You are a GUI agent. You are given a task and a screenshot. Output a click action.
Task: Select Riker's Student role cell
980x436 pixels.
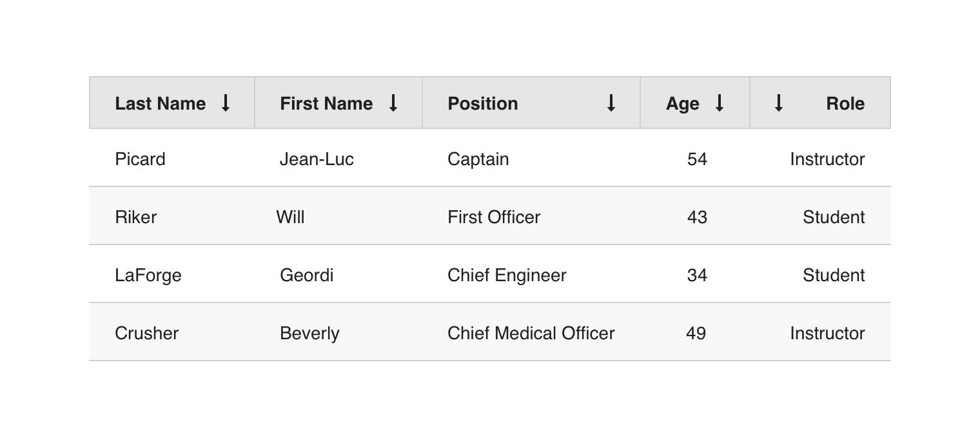[x=833, y=217]
